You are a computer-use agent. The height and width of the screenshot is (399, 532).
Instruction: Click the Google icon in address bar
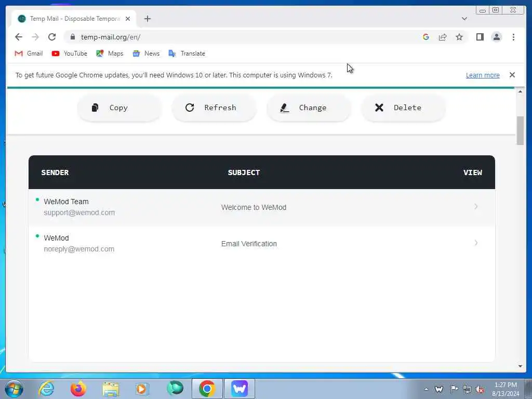426,37
